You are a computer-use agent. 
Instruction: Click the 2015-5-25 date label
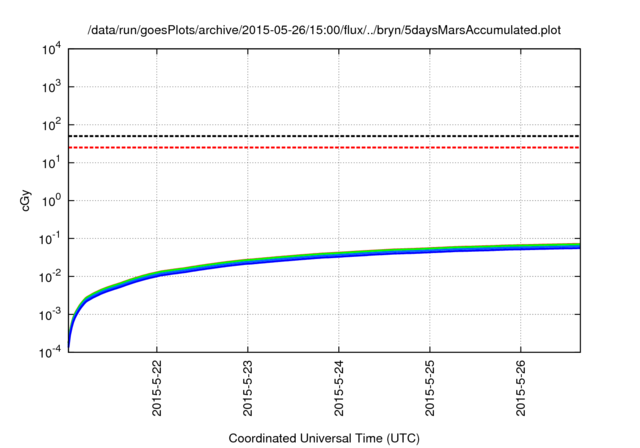(x=430, y=388)
